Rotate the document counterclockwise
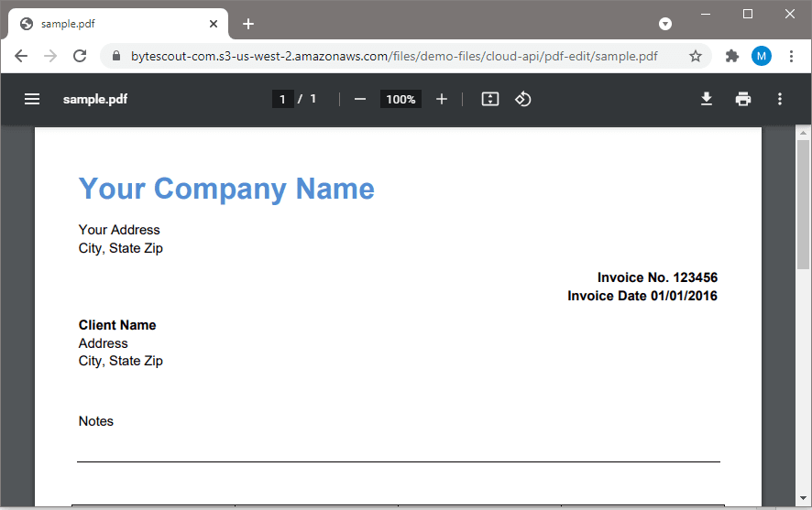The height and width of the screenshot is (510, 812). pyautogui.click(x=523, y=99)
